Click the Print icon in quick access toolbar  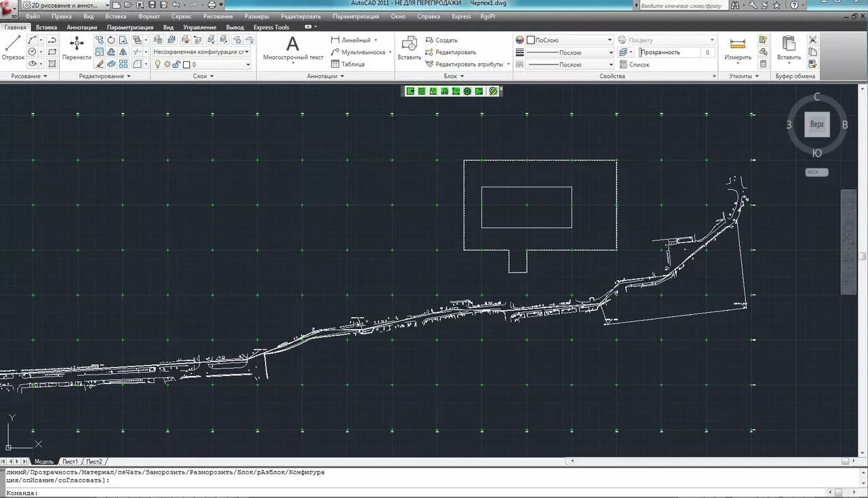[212, 5]
